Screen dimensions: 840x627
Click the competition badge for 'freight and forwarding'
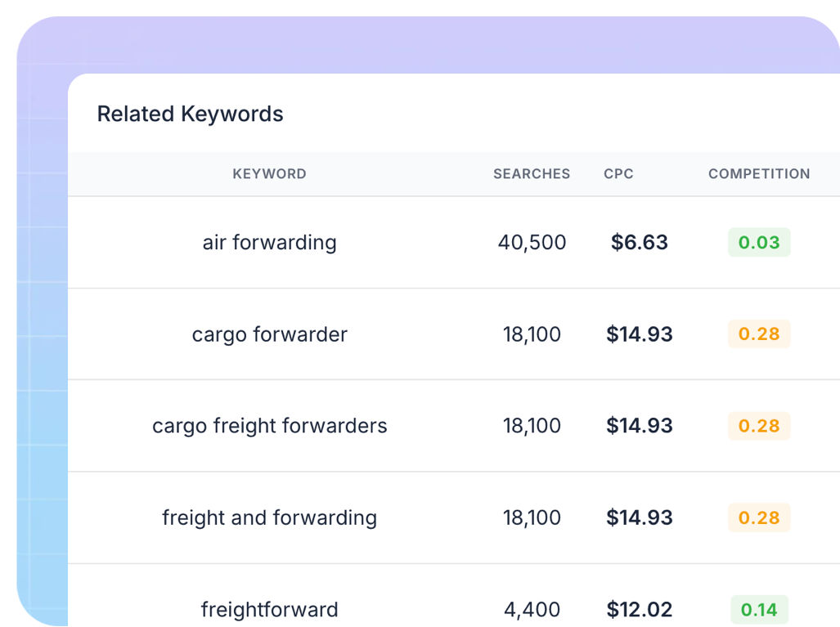(x=759, y=517)
